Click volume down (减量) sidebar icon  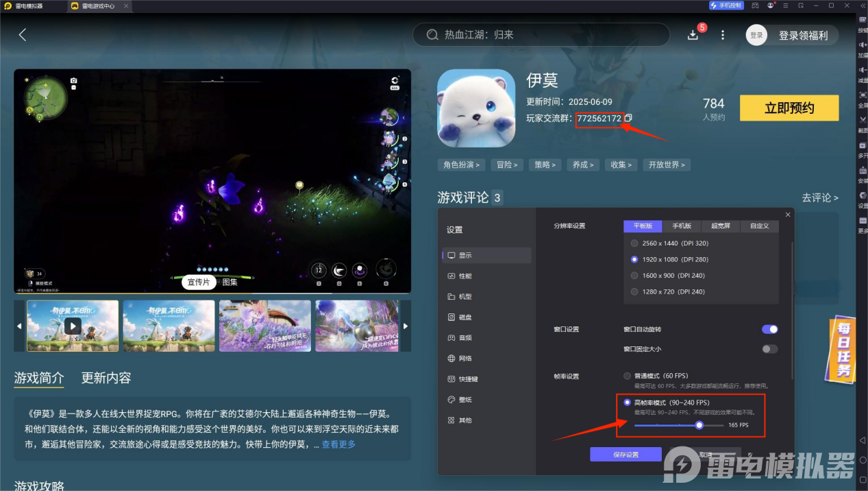click(x=863, y=73)
